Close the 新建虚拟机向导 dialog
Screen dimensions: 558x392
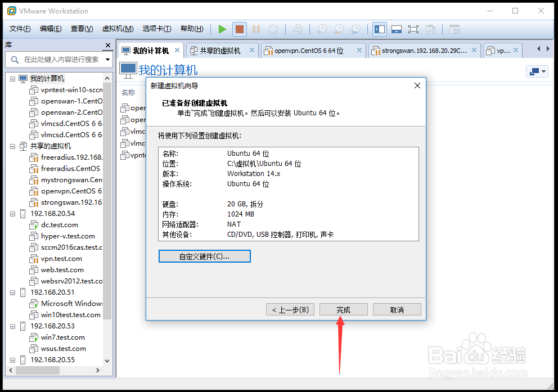click(417, 85)
